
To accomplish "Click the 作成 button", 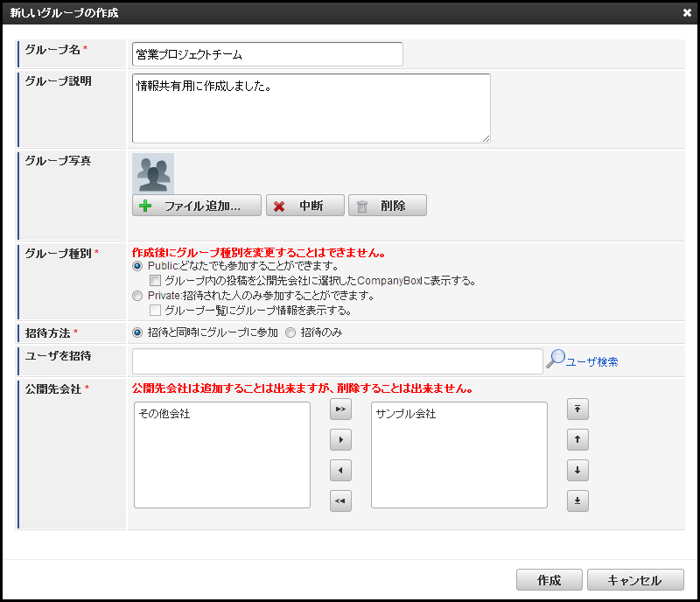I will pyautogui.click(x=549, y=579).
